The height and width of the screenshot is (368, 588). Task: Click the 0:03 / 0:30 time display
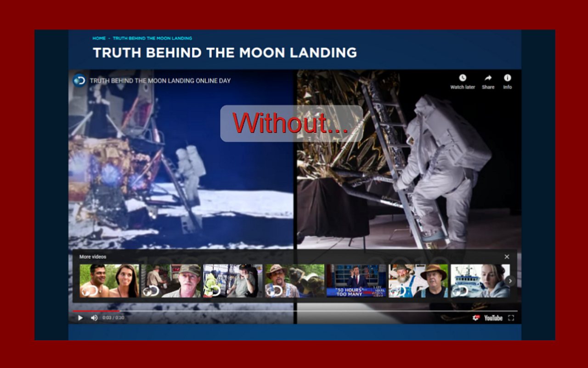pyautogui.click(x=113, y=318)
